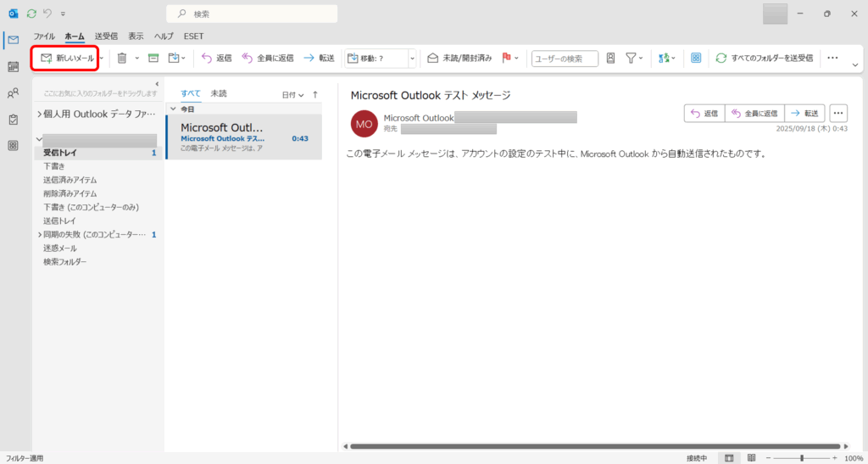This screenshot has height=464, width=868.
Task: Open the Calendar view in left sidebar
Action: [14, 67]
